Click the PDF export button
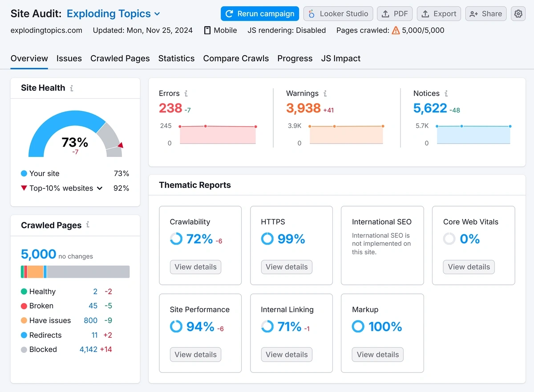The image size is (534, 392). pos(395,14)
